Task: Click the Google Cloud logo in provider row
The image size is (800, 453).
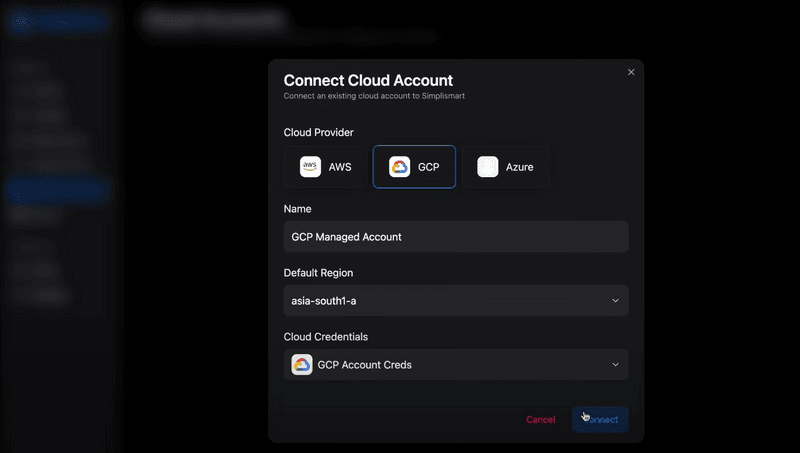Action: [x=399, y=167]
